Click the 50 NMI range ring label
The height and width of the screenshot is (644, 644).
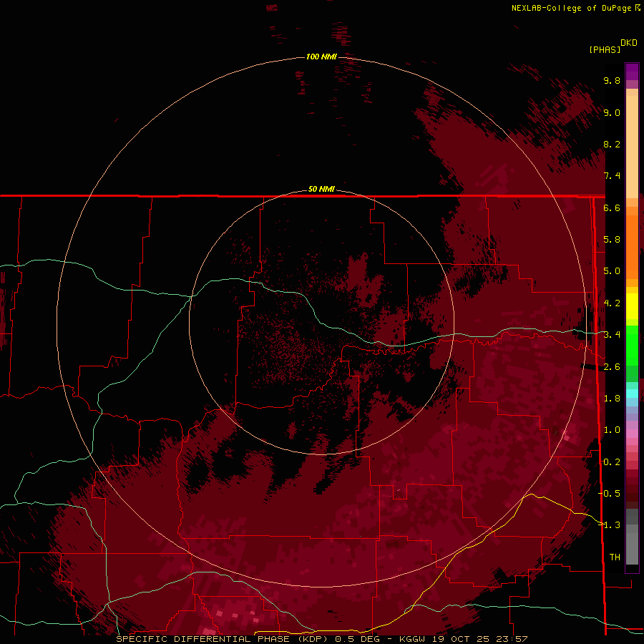(x=321, y=189)
